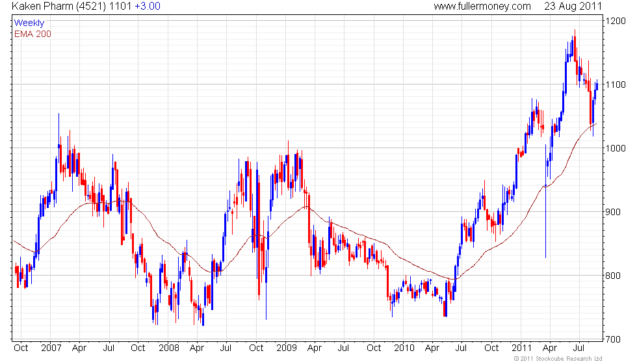Click the 1100 price axis label
This screenshot has height=364, width=637.
click(x=616, y=84)
